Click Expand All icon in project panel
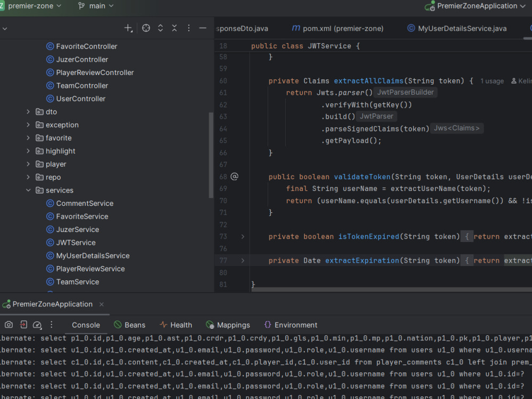The width and height of the screenshot is (532, 399). point(161,28)
